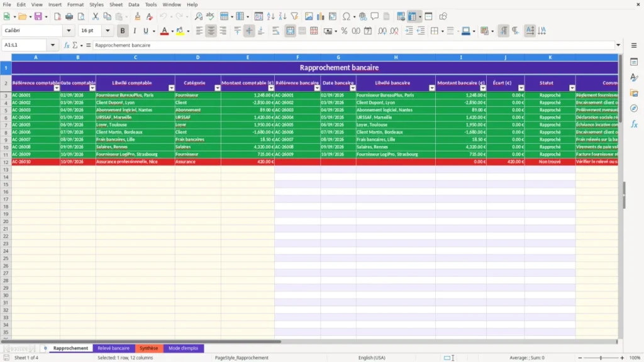
Task: Click Format as Date icon
Action: [x=368, y=31]
